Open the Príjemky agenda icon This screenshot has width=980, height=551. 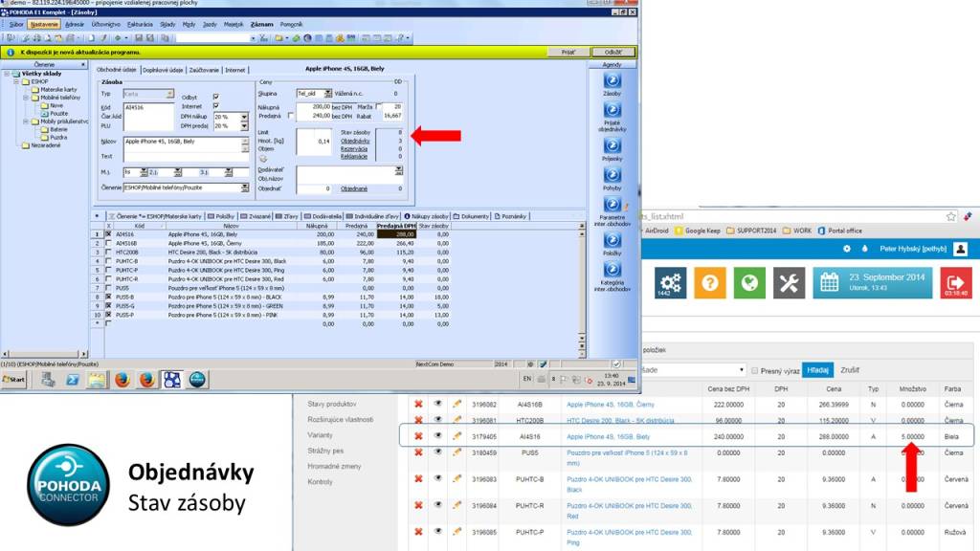tap(612, 145)
